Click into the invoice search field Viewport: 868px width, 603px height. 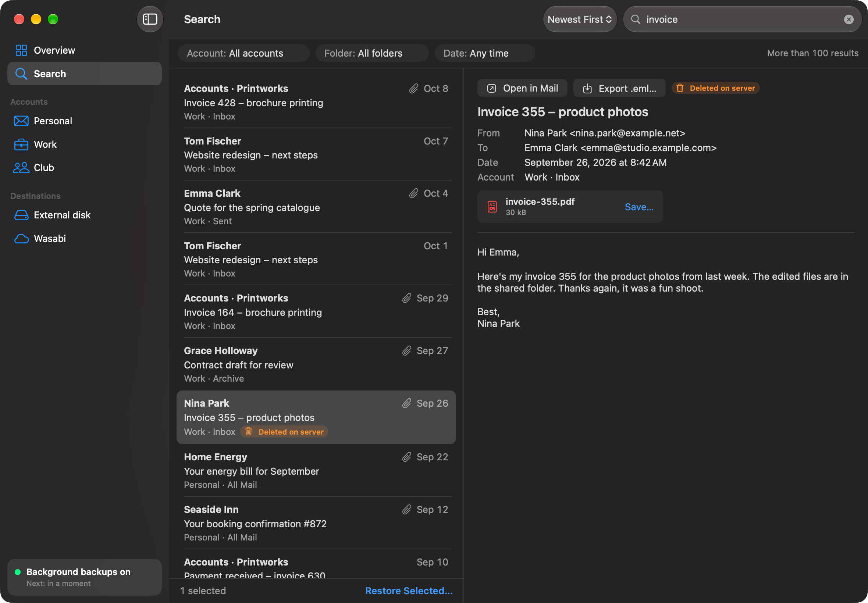[742, 19]
